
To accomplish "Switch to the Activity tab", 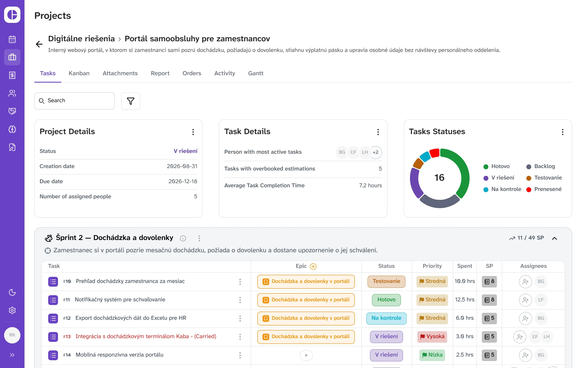I will 225,73.
